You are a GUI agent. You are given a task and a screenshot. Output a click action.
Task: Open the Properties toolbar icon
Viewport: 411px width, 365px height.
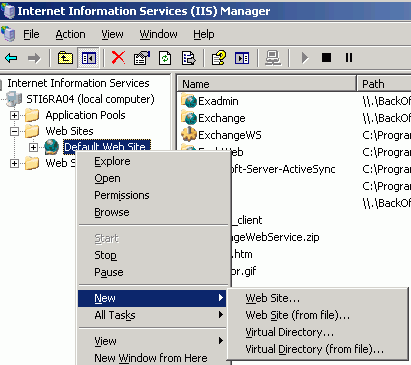pos(142,58)
